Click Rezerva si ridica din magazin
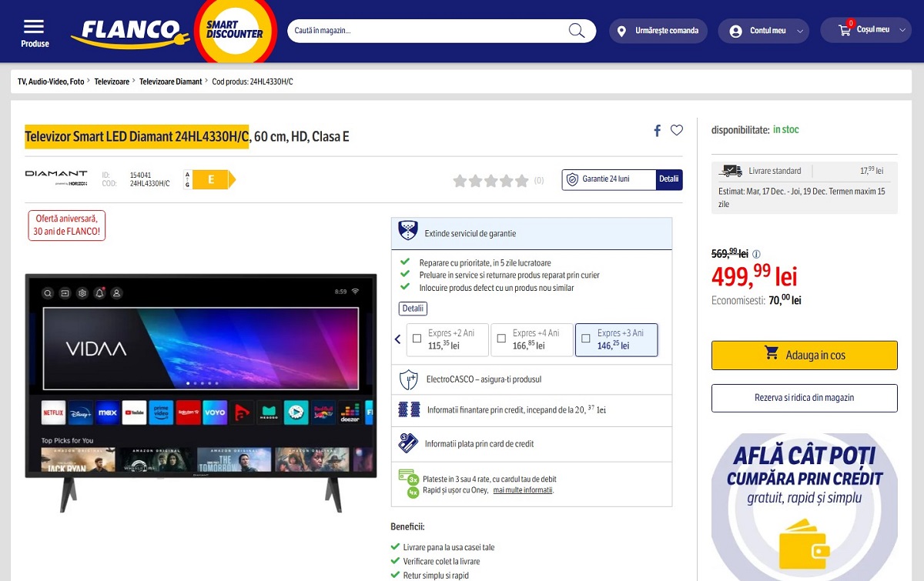This screenshot has height=581, width=924. (805, 398)
